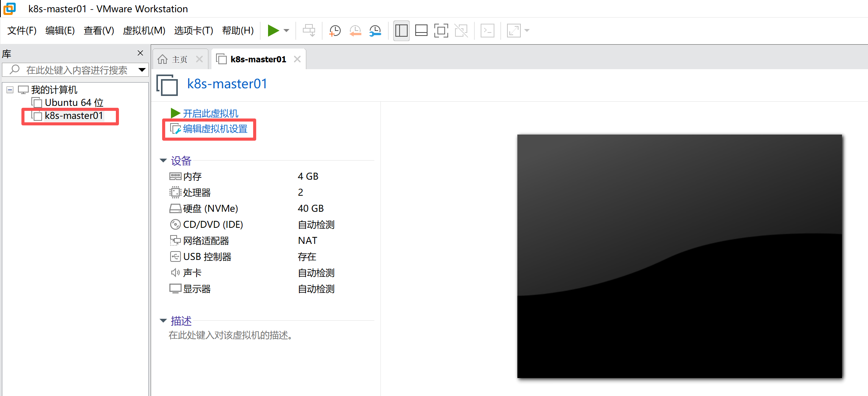Click the description text field placeholder
The image size is (868, 396).
click(x=231, y=336)
